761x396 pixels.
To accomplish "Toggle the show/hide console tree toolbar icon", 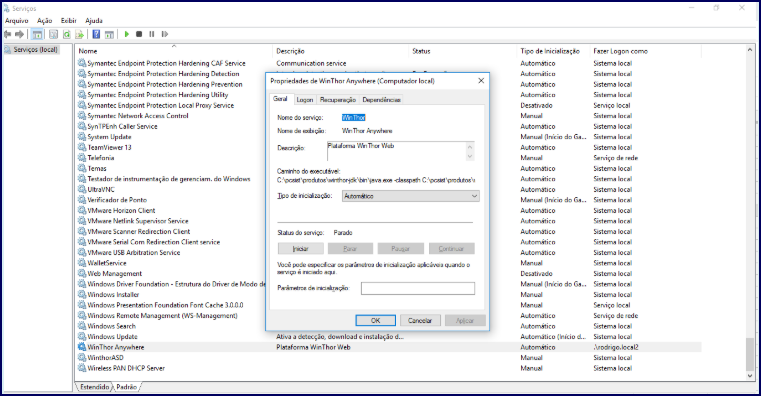I will [37, 34].
